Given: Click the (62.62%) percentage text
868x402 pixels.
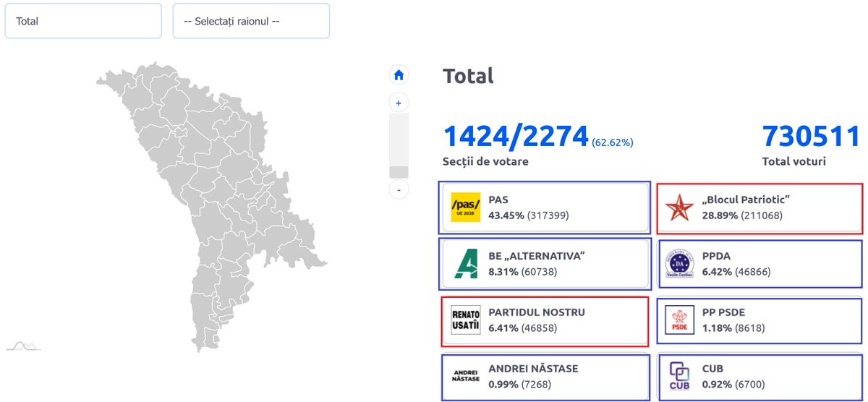Looking at the screenshot, I should pos(612,142).
